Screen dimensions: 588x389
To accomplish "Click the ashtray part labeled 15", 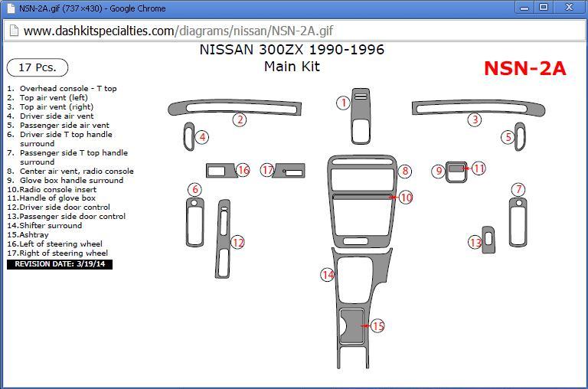I will click(x=351, y=325).
